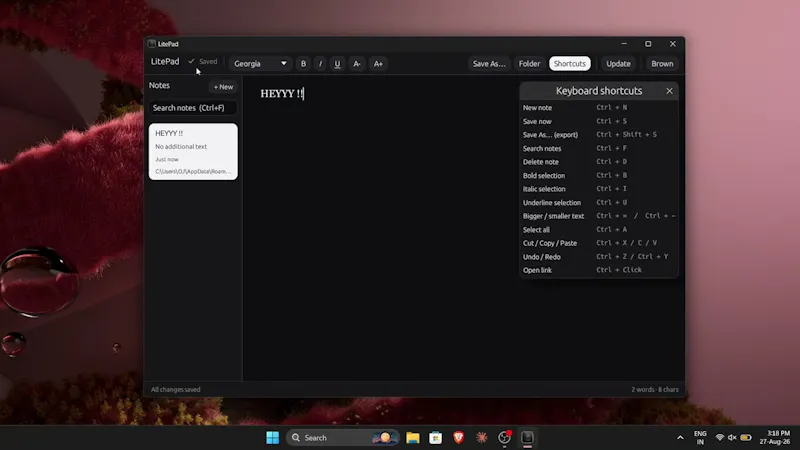Open Microsoft Store from the taskbar
Screen dimensions: 800x450
click(x=435, y=438)
